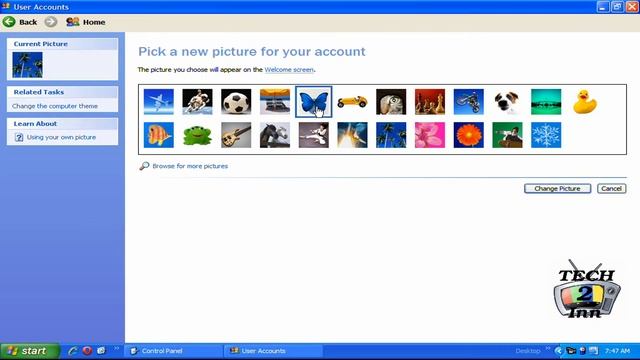Image resolution: width=640 pixels, height=360 pixels.
Task: Pick the snowflake account picture
Action: pyautogui.click(x=546, y=135)
